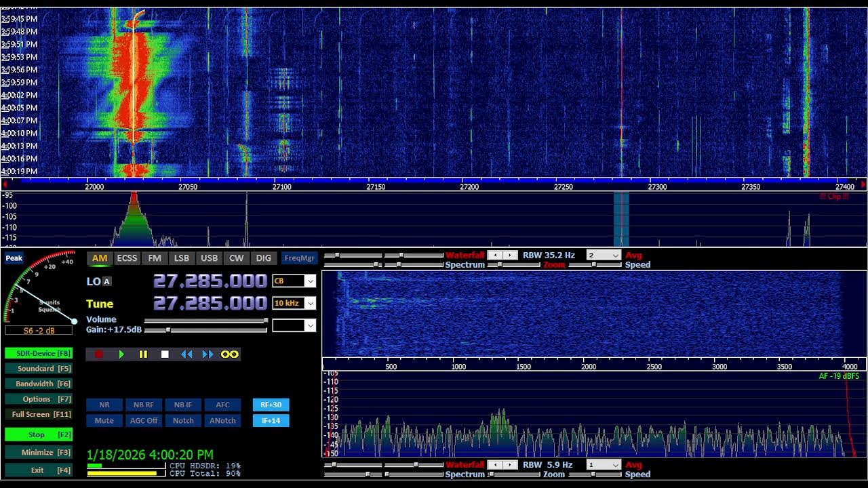Image resolution: width=868 pixels, height=488 pixels.
Task: Adjust the Volume slider
Action: [206, 321]
